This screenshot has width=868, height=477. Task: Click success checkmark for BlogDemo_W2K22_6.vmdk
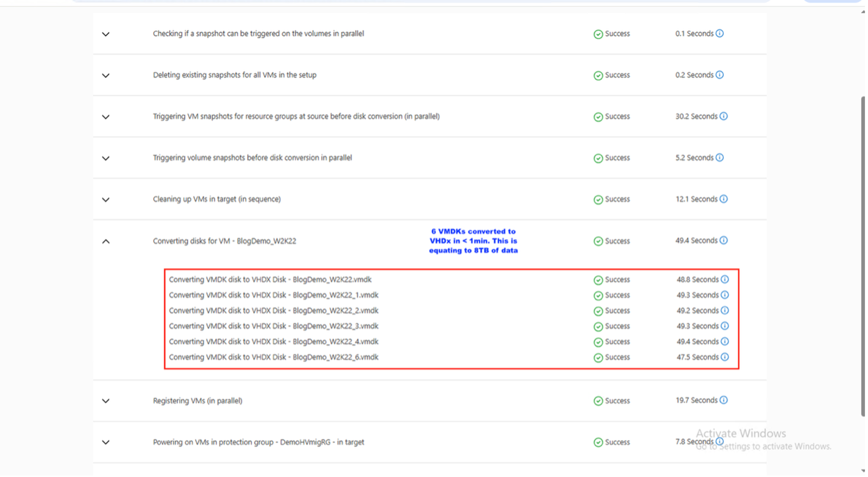click(x=598, y=358)
